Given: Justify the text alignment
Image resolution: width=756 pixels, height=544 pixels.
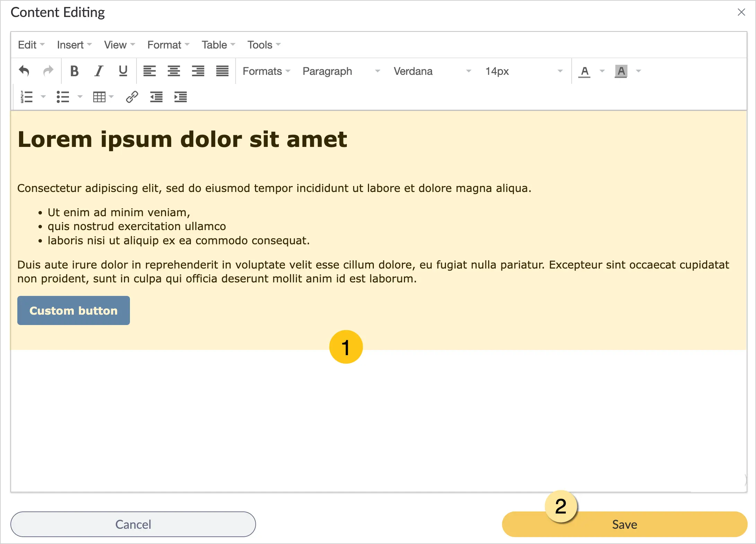Looking at the screenshot, I should coord(222,71).
